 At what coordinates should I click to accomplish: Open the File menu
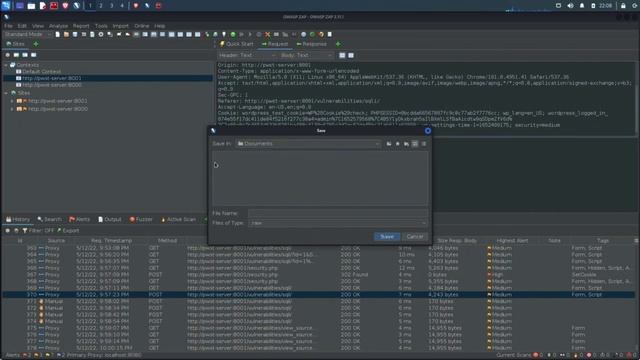(9, 26)
